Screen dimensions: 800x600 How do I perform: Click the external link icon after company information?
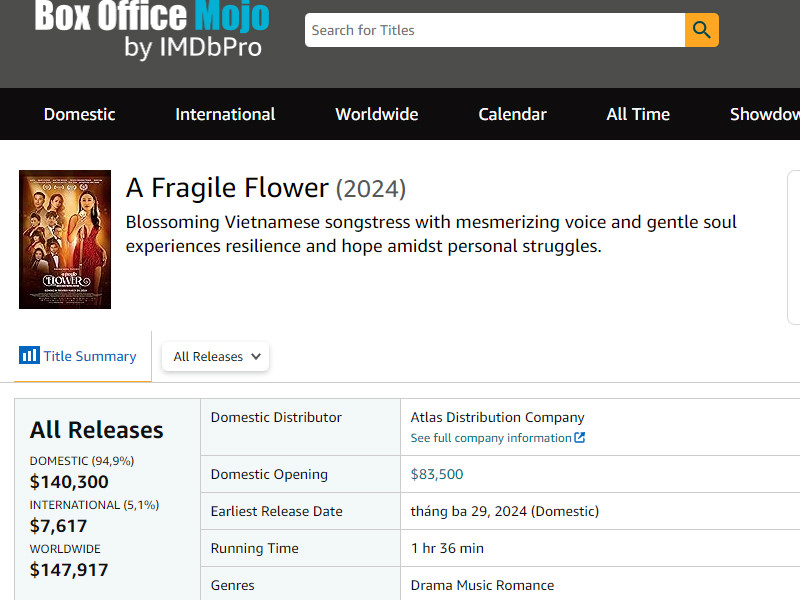[580, 438]
